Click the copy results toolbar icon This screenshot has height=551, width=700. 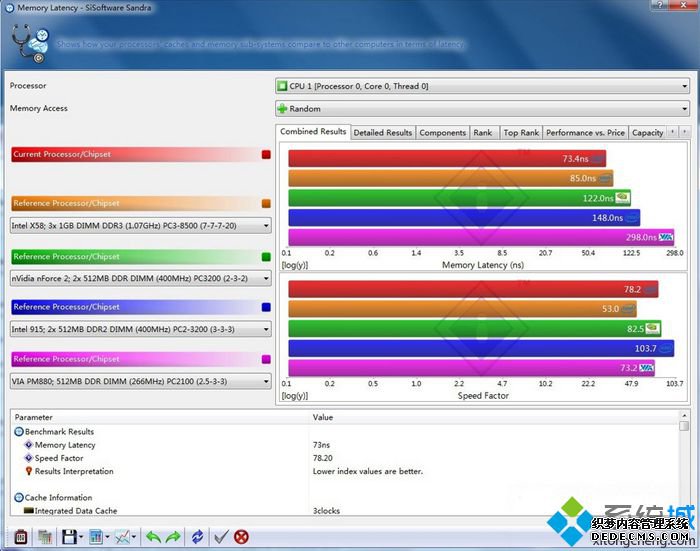[45, 536]
